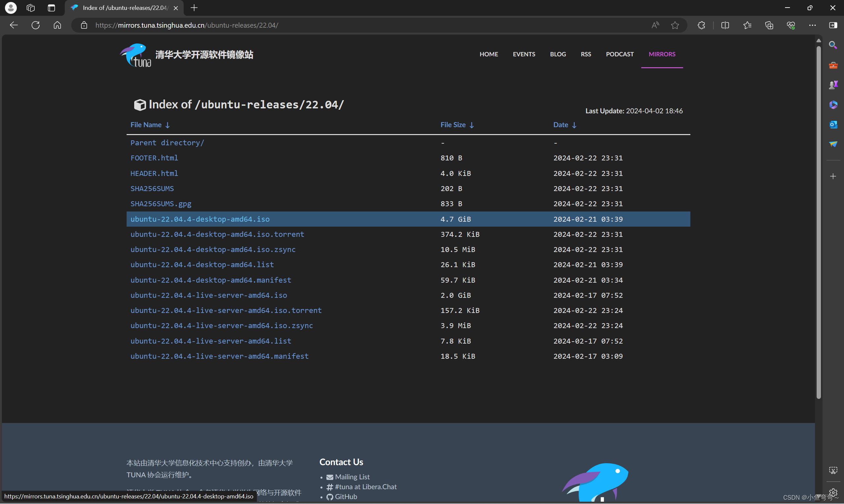Open ubuntu-22.04.4-desktop-amd64.manifest
This screenshot has width=844, height=504.
tap(211, 280)
